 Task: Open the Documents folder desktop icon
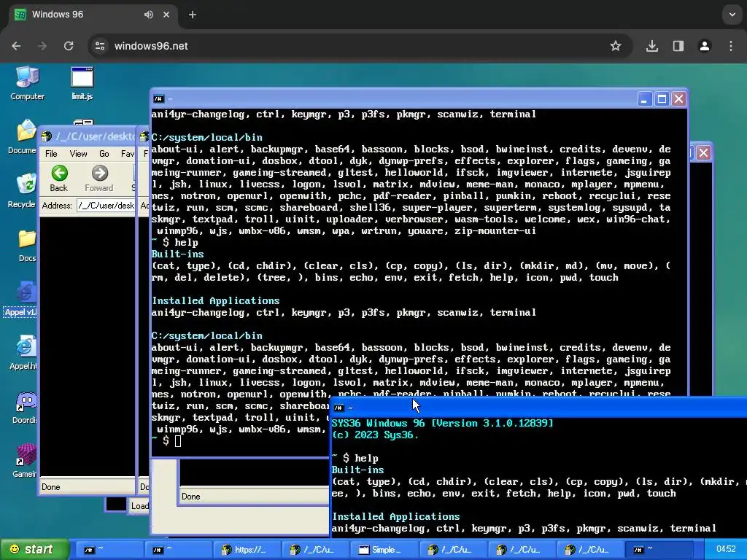[x=24, y=136]
